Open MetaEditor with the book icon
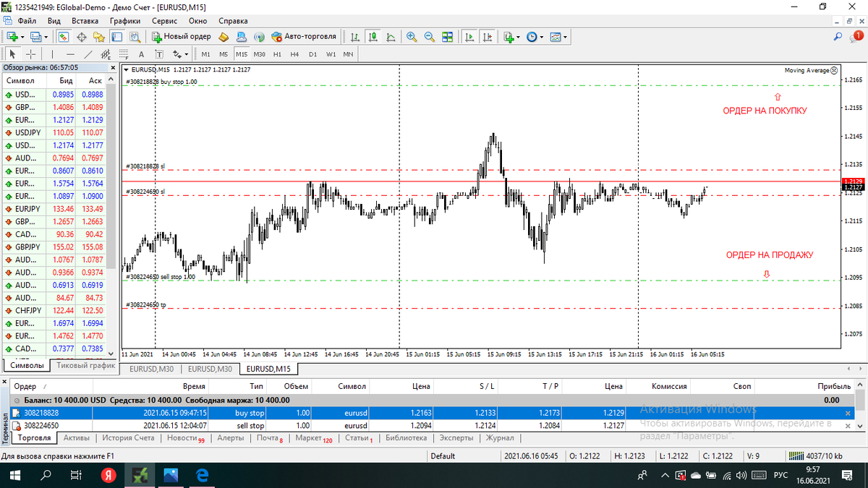The height and width of the screenshot is (488, 868). tap(224, 36)
